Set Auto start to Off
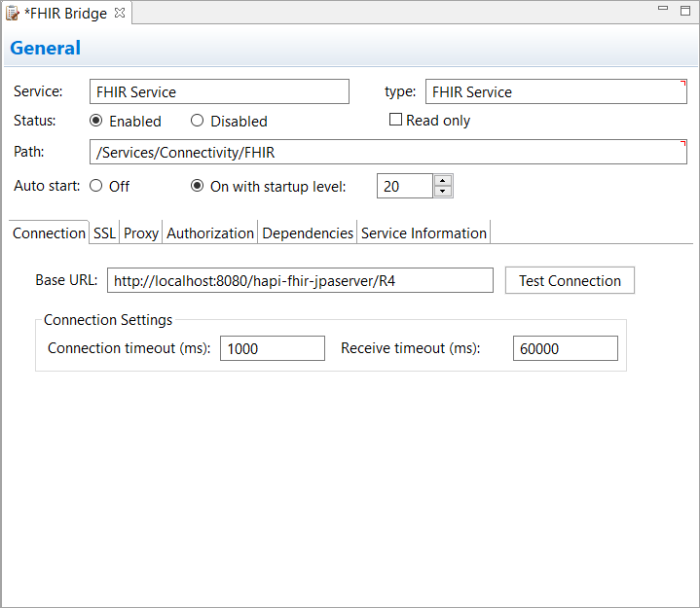The width and height of the screenshot is (700, 608). (96, 186)
